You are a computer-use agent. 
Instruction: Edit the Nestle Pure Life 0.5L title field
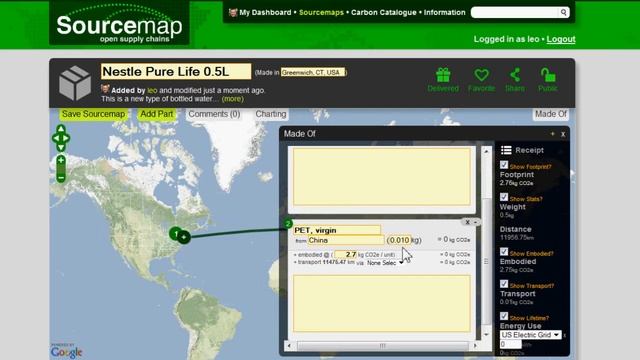click(176, 71)
